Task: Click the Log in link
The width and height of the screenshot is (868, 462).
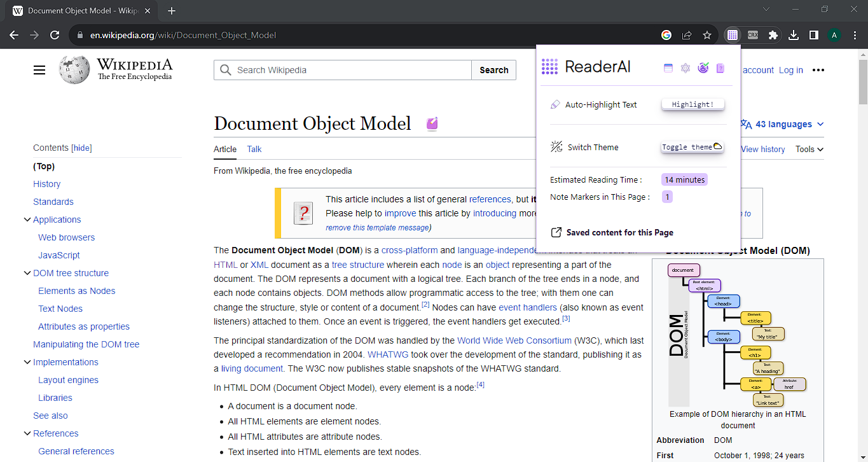Action: click(x=791, y=70)
